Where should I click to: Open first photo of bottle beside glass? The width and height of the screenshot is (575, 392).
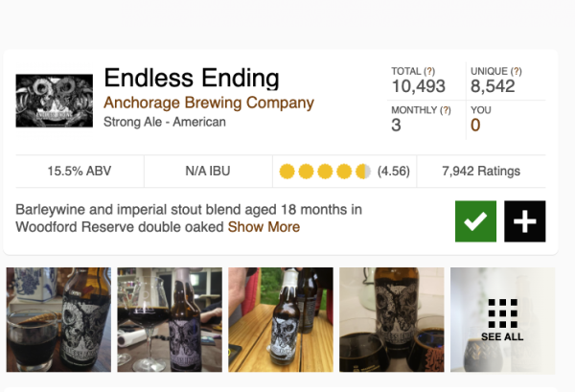[58, 320]
